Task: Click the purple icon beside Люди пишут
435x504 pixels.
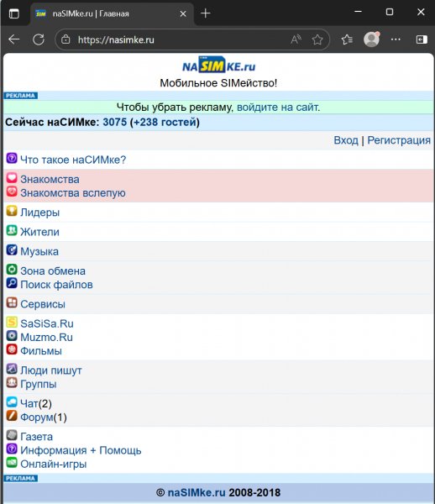Action: pos(12,369)
